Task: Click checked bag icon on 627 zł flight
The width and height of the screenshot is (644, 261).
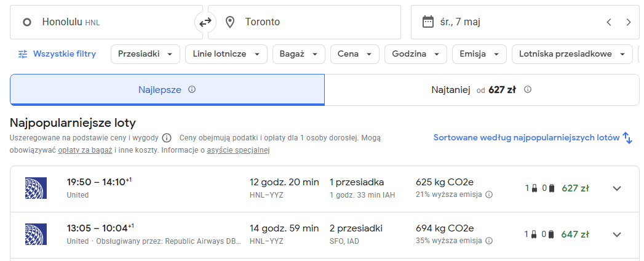Action: 552,188
